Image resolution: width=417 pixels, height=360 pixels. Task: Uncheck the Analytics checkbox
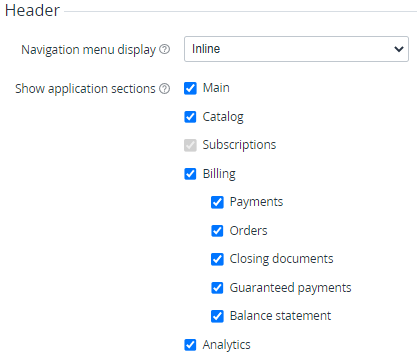(x=190, y=345)
